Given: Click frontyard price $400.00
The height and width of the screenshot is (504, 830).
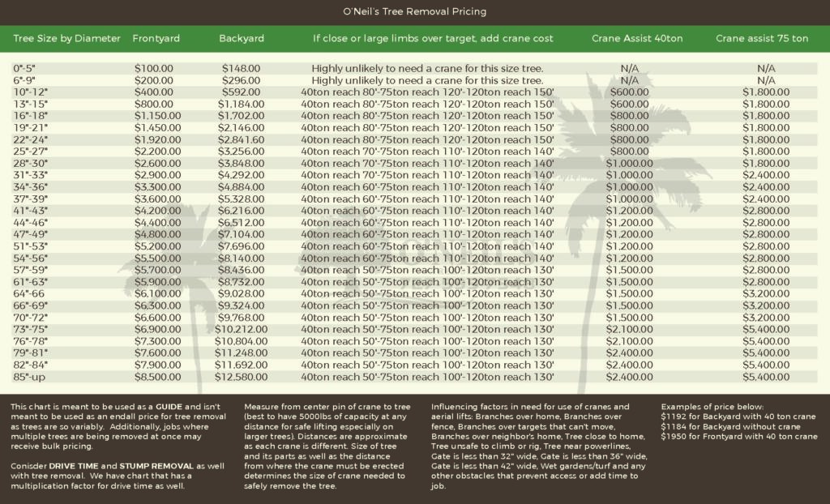Looking at the screenshot, I should click(x=153, y=92).
